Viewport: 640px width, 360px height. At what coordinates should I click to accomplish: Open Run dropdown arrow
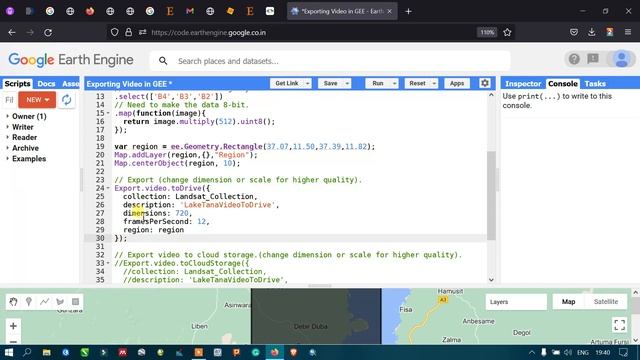click(394, 84)
